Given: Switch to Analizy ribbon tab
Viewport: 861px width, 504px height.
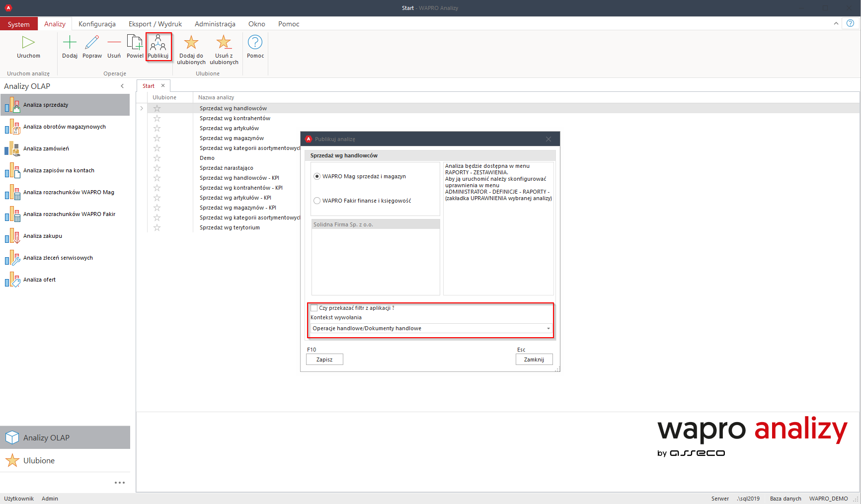Looking at the screenshot, I should [x=55, y=24].
